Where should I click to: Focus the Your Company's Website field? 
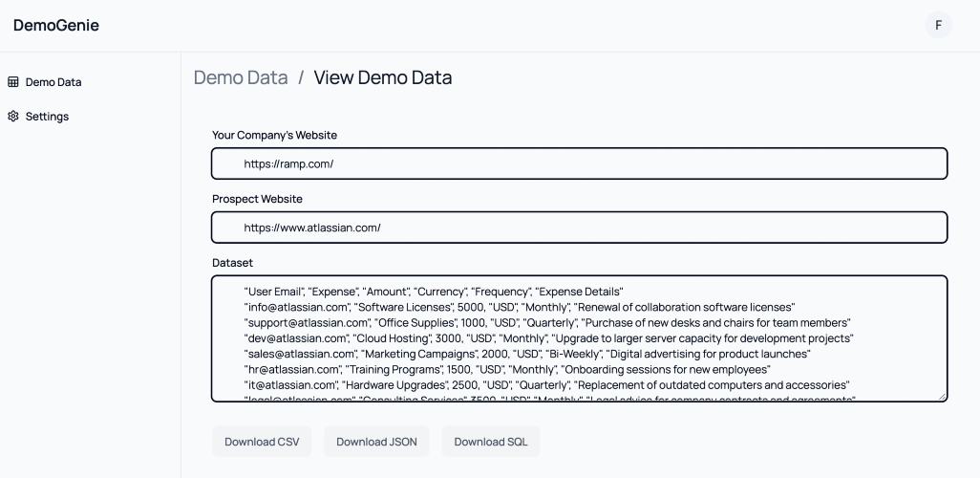[580, 163]
